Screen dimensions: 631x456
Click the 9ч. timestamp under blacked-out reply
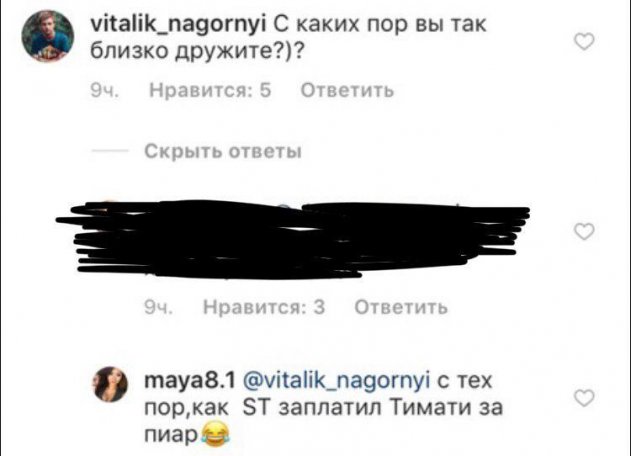159,307
